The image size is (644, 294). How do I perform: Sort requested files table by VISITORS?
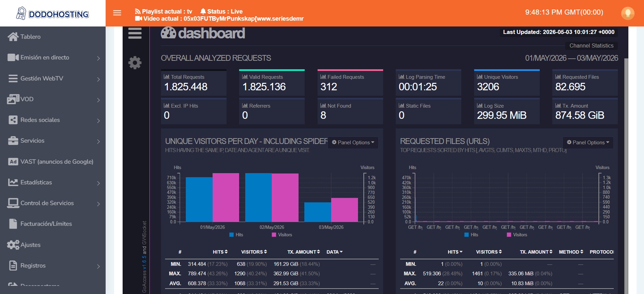pos(489,252)
